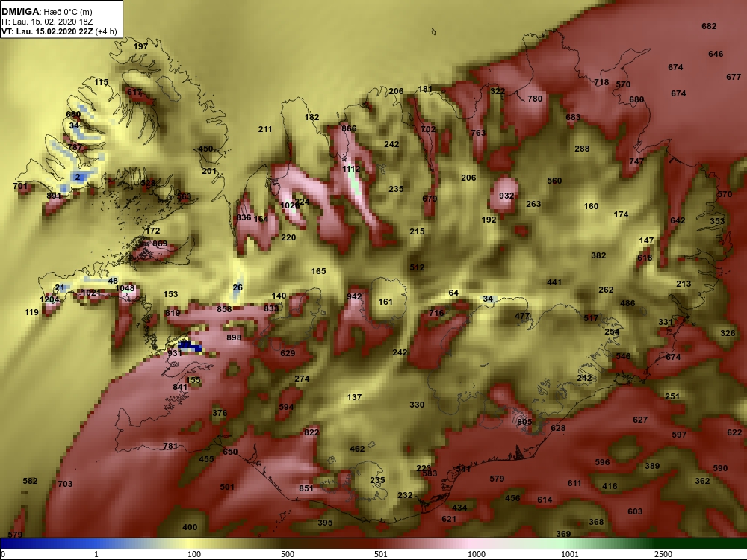Click the map value '682'
The height and width of the screenshot is (560, 747).
point(709,26)
